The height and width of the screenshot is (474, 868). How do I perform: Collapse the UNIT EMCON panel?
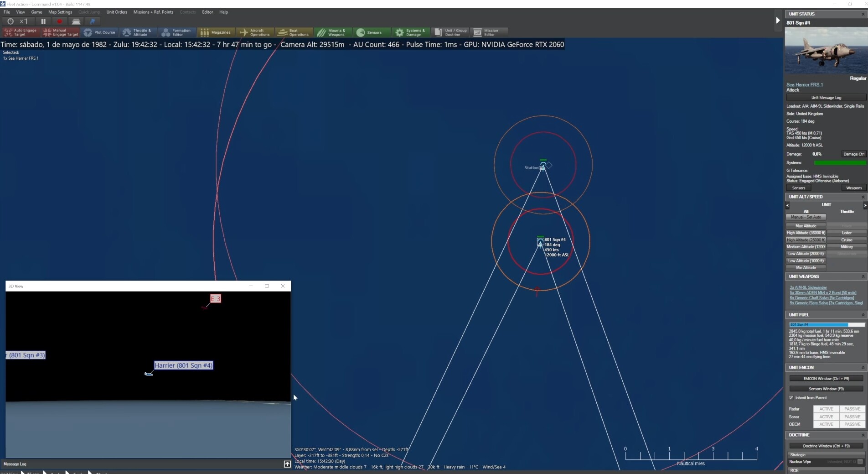point(863,367)
